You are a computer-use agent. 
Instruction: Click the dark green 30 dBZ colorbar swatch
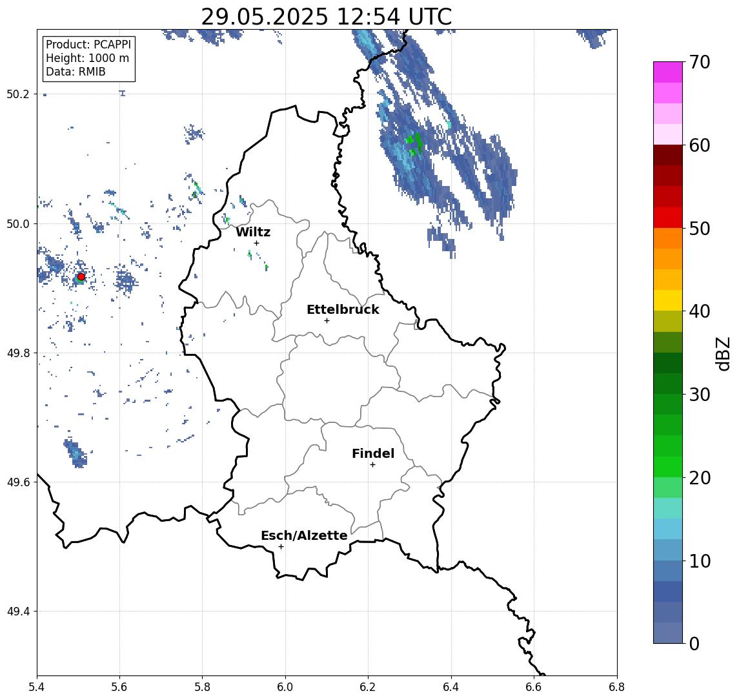tap(668, 384)
